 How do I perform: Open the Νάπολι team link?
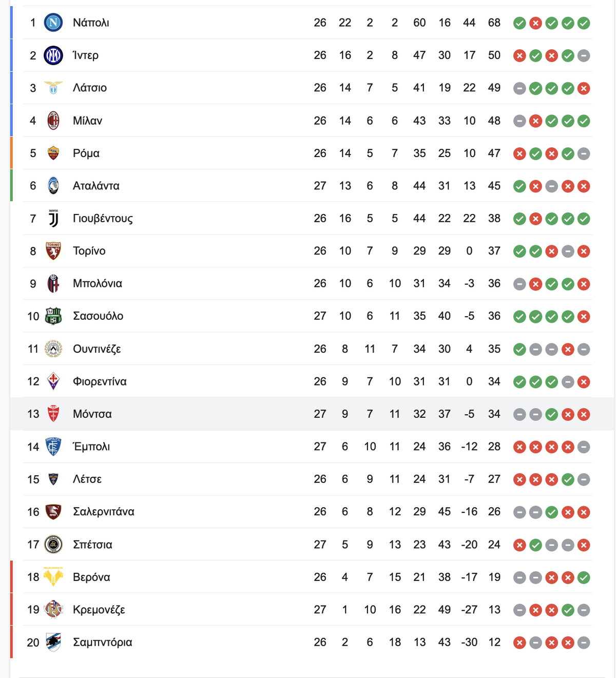(91, 23)
